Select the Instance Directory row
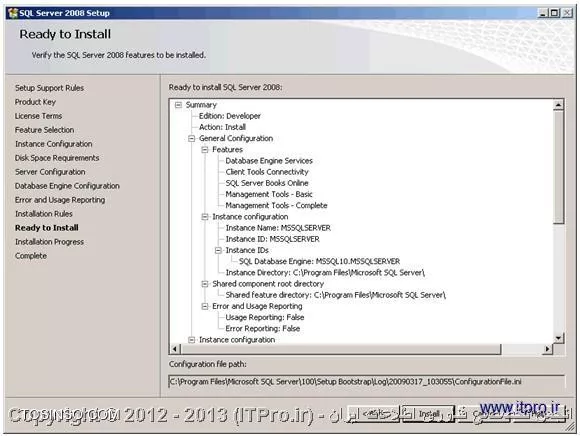The image size is (580, 436). click(325, 273)
